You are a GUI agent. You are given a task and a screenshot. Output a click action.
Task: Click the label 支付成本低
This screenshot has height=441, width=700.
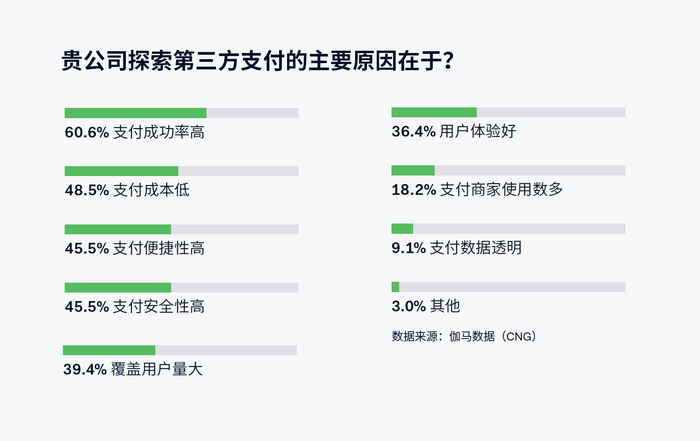coord(151,191)
